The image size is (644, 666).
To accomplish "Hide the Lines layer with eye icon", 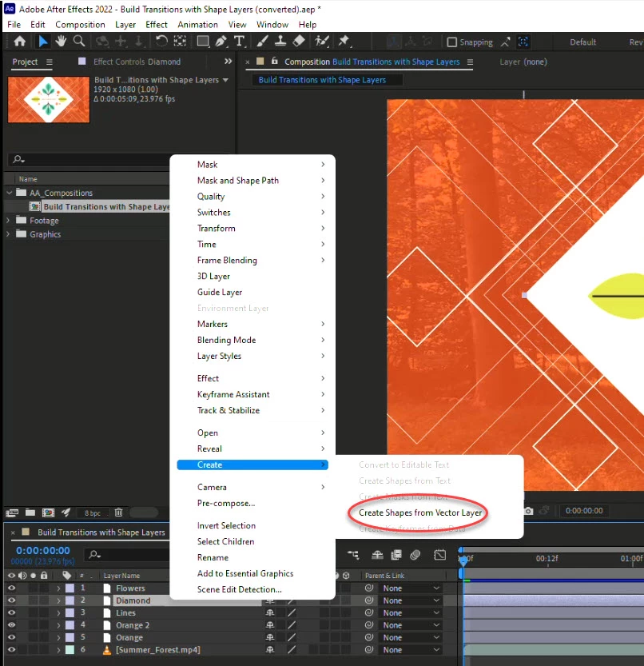I will tap(11, 613).
